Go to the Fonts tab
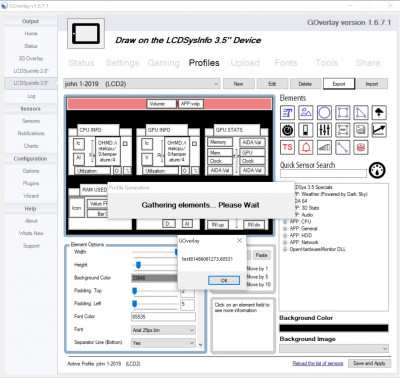Viewport: 400px width, 378px height. tap(286, 63)
